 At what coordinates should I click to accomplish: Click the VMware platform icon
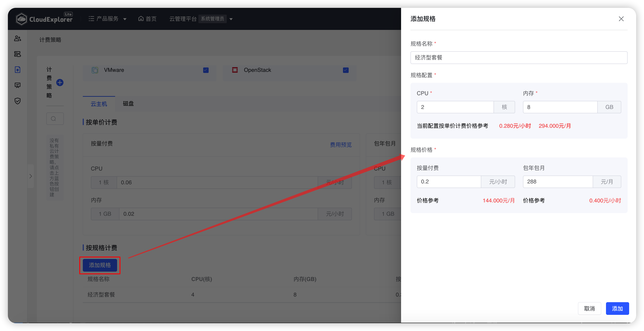tap(95, 70)
